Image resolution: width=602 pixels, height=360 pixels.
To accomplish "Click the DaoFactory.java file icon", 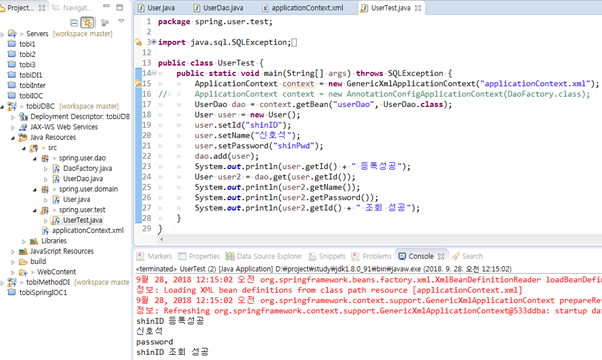I will [x=56, y=168].
